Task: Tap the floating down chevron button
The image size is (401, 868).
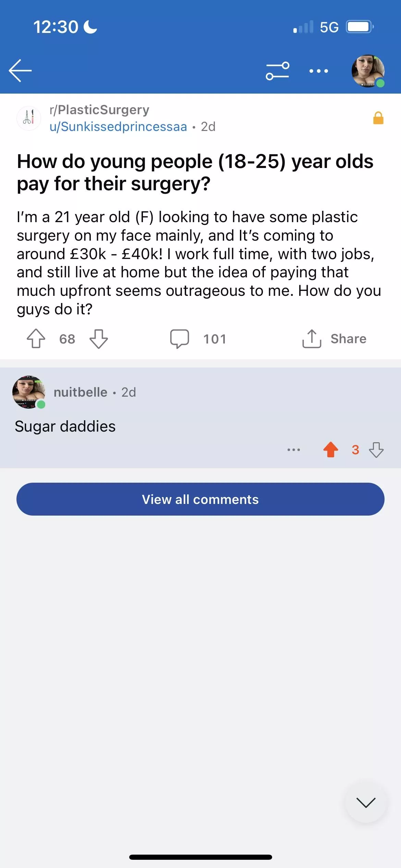Action: [x=366, y=803]
